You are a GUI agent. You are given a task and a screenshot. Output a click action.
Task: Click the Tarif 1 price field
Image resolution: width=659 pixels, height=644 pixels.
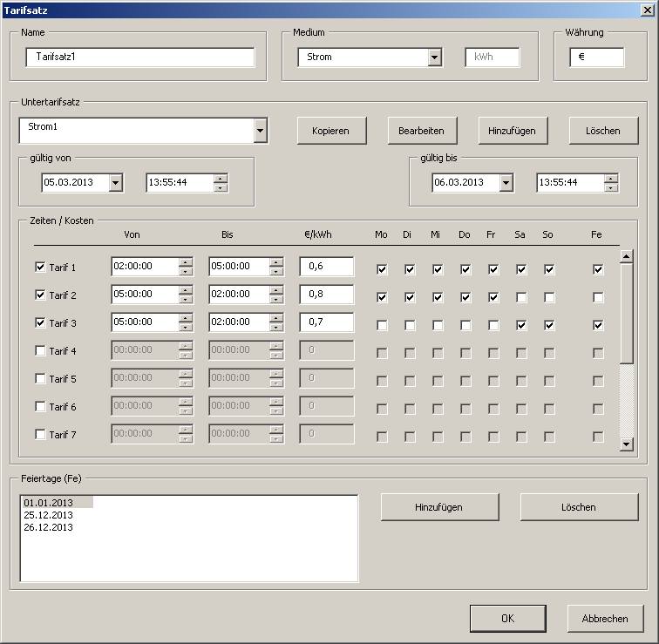pos(326,267)
